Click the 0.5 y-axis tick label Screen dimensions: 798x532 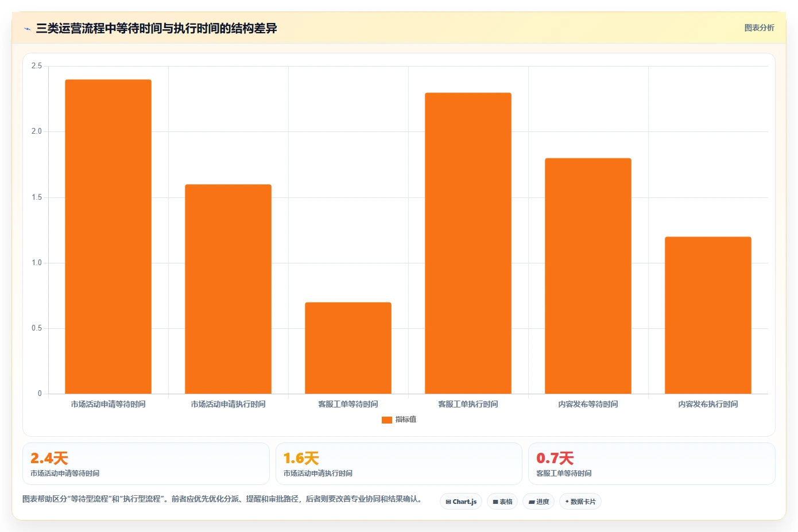pyautogui.click(x=37, y=328)
